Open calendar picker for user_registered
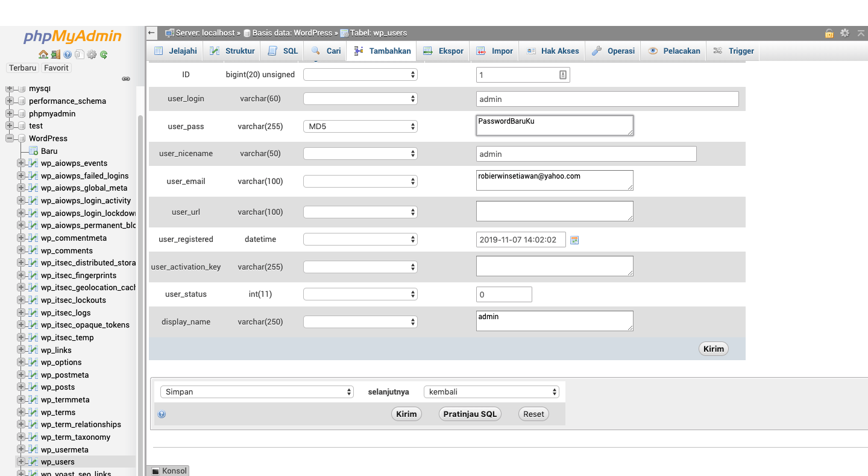 [x=574, y=240]
